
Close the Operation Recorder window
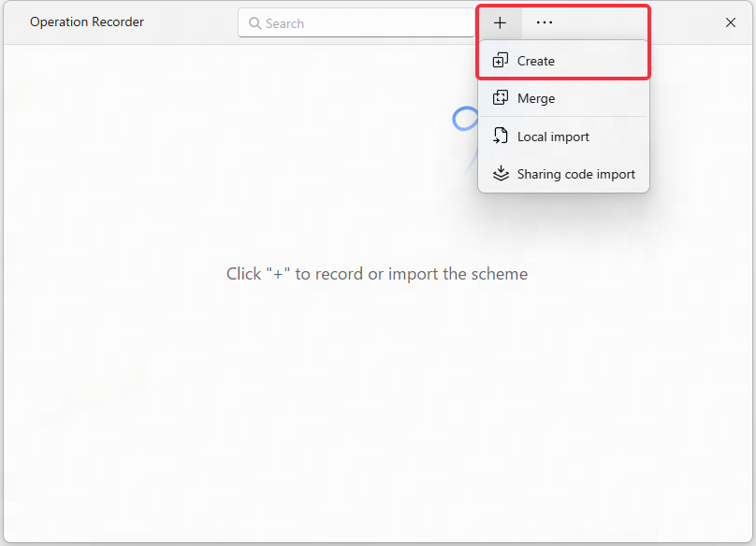[x=731, y=22]
